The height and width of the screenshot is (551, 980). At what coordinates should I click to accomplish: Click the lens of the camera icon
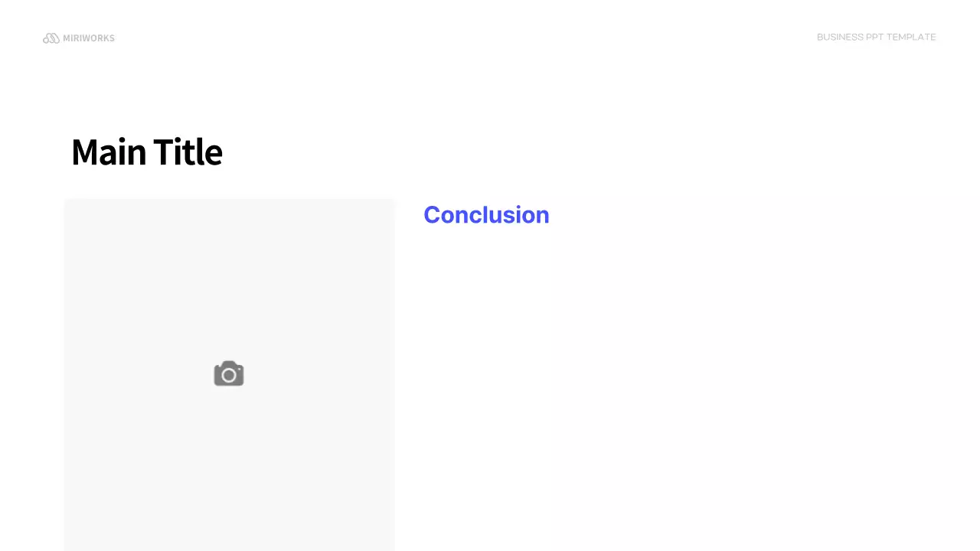pos(229,375)
